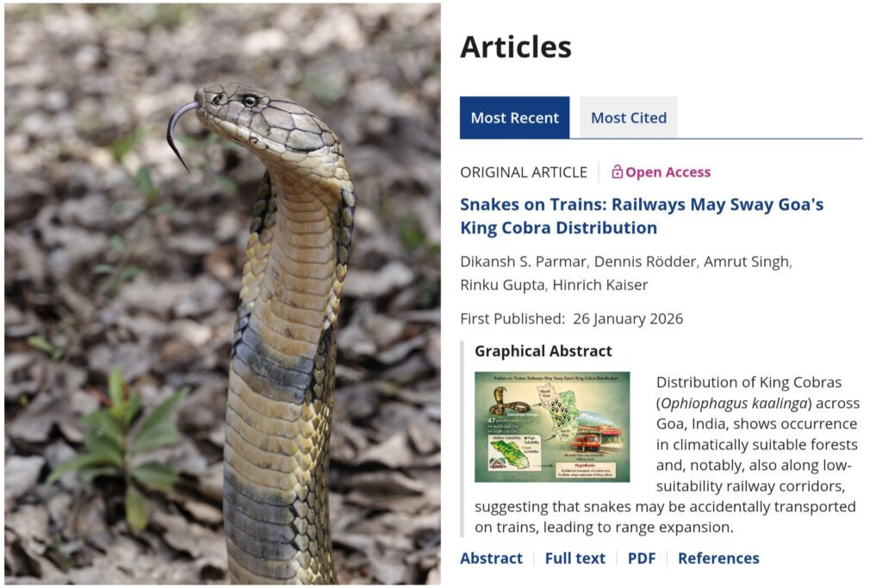Screen dimensions: 882x588
Task: Switch to the Most Recent tab
Action: (515, 117)
